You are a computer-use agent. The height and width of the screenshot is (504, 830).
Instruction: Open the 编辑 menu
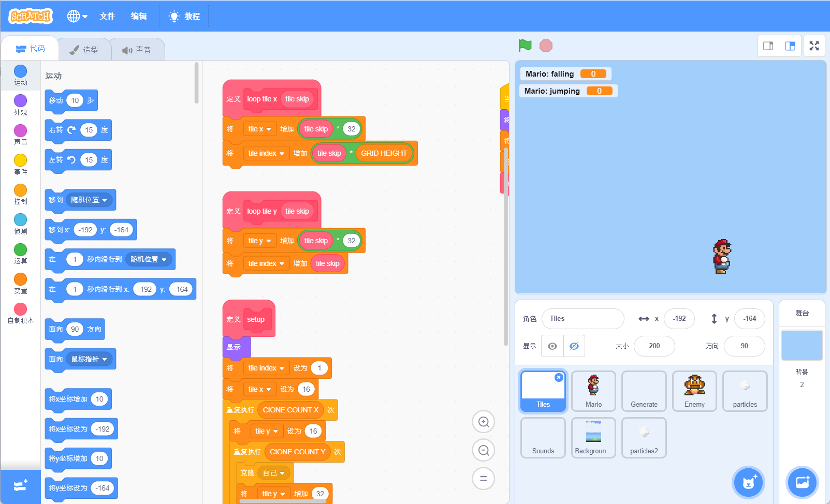pyautogui.click(x=138, y=16)
